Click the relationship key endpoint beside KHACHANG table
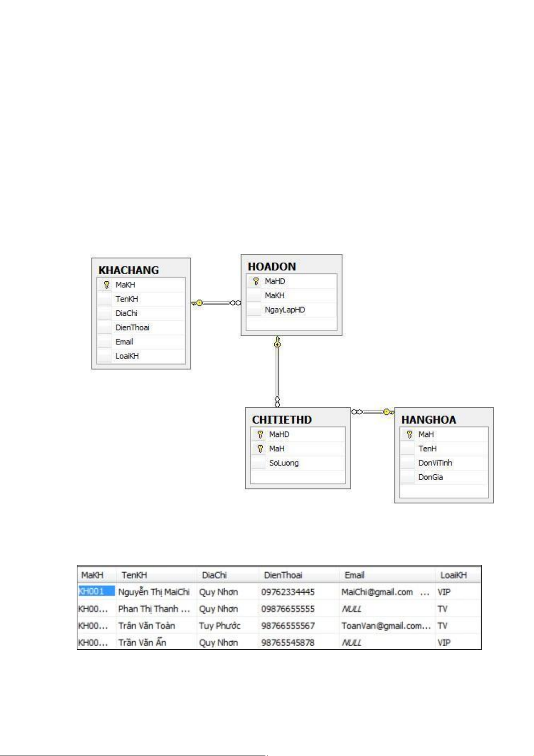 tap(198, 303)
